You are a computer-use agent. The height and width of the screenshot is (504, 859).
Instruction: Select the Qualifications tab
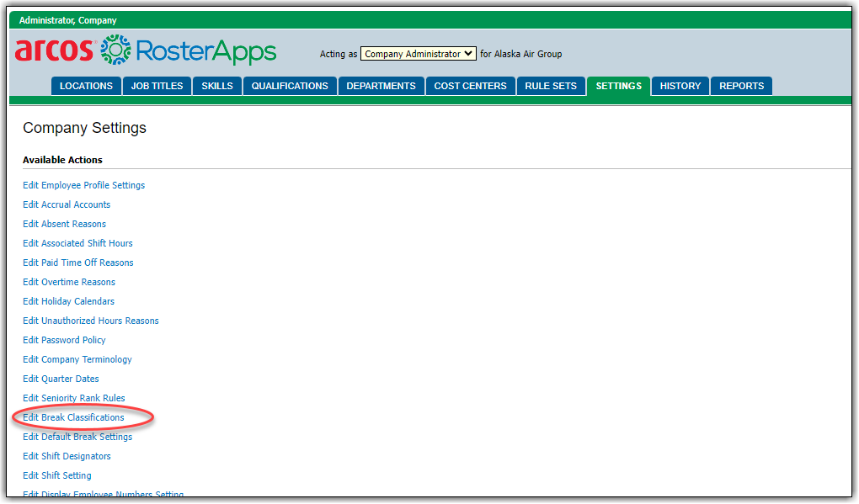[x=290, y=86]
